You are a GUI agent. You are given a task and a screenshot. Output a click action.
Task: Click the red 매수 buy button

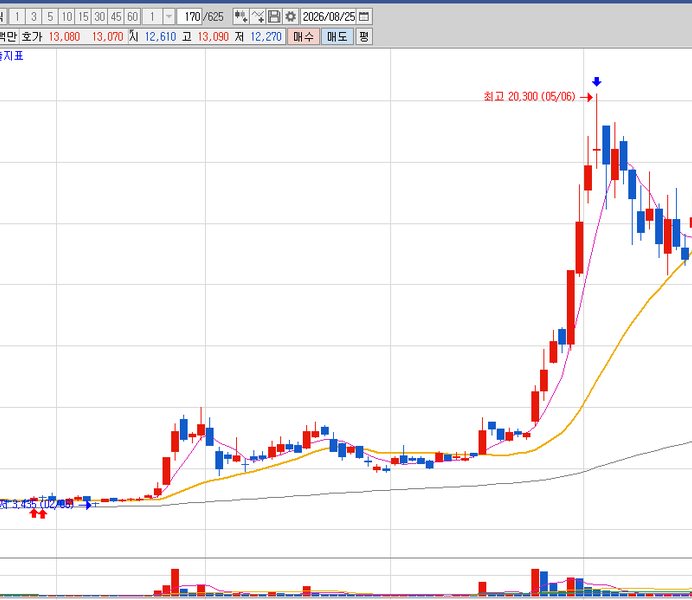303,36
